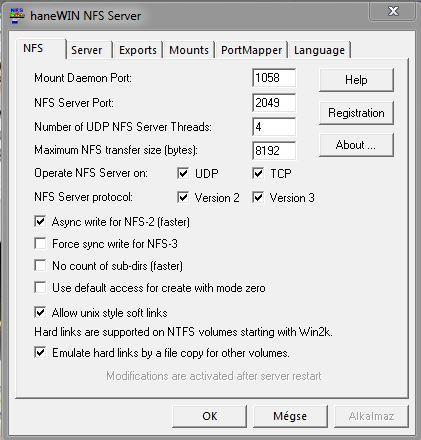421x440 pixels.
Task: Click the NFS Server Port field
Action: point(274,103)
